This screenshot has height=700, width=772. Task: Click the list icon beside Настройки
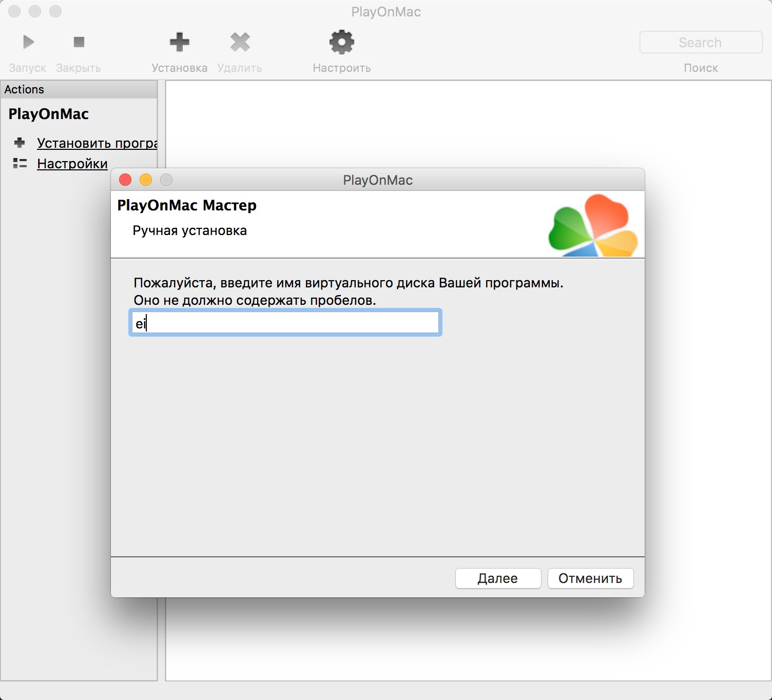pos(20,163)
